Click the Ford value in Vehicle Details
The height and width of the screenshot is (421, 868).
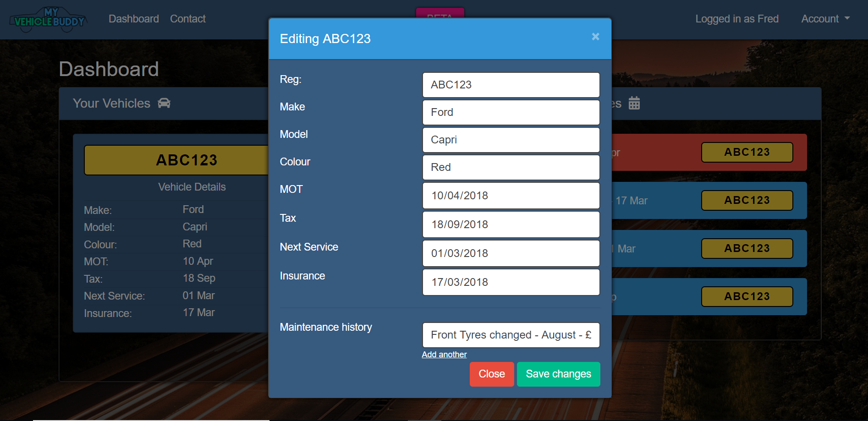pyautogui.click(x=193, y=209)
